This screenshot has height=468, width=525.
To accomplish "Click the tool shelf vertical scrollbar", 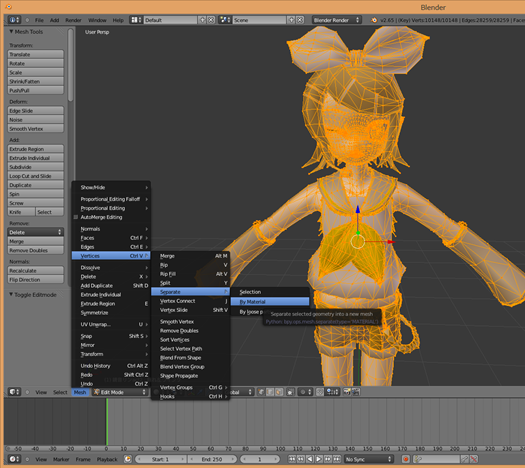I will pos(70,65).
